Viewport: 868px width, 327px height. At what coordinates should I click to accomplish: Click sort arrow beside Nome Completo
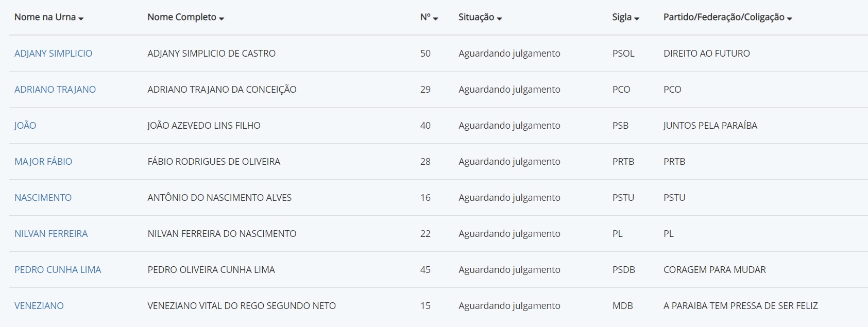[x=222, y=19]
